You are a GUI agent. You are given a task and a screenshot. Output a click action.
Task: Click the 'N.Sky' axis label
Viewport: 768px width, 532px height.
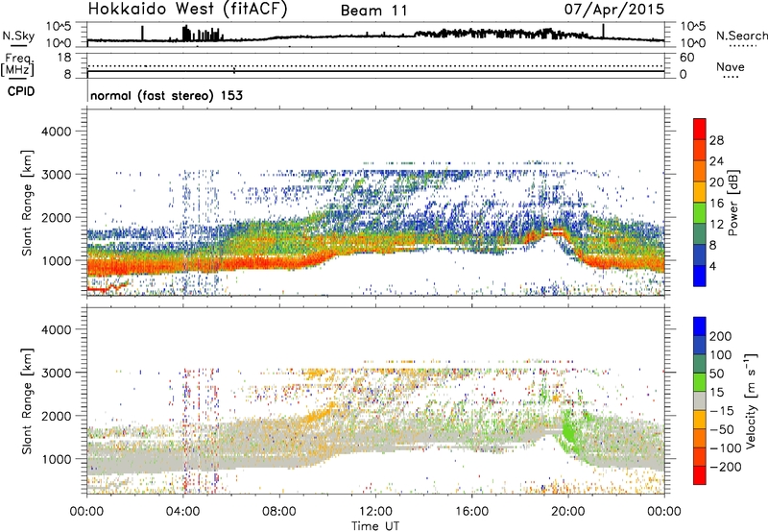(x=18, y=36)
